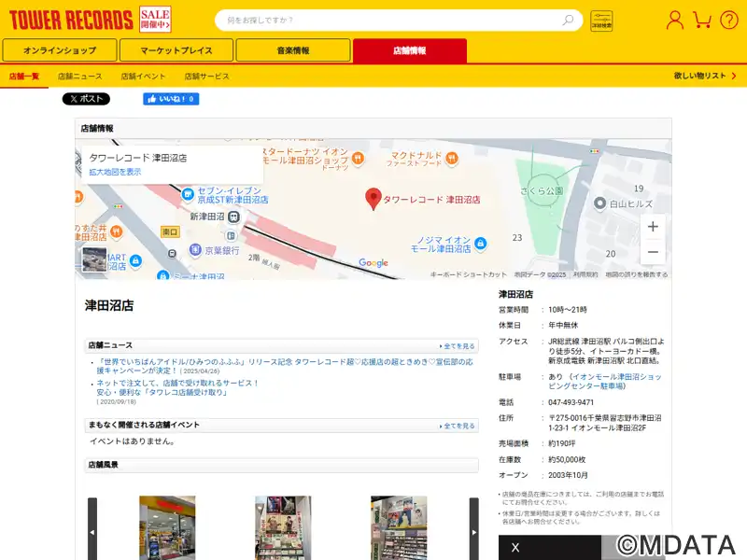Open the shopping cart icon
Image resolution: width=747 pixels, height=560 pixels.
(x=702, y=20)
